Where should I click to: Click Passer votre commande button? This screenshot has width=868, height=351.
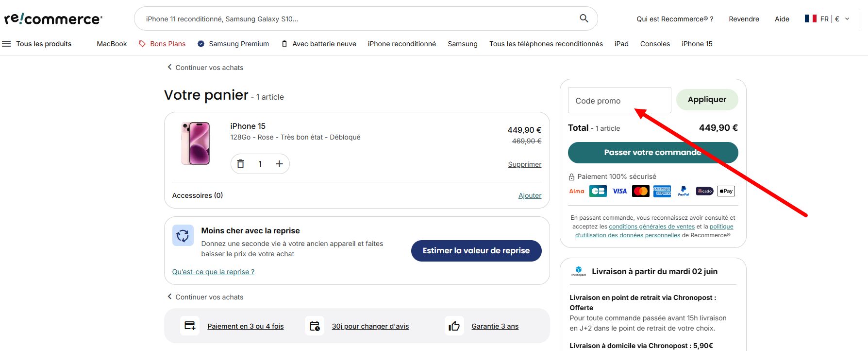click(653, 153)
